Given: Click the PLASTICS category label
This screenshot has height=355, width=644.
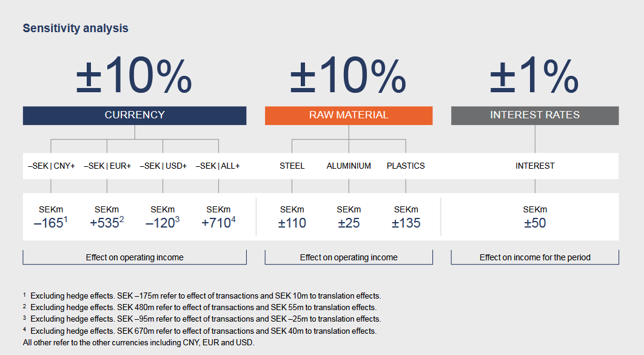Looking at the screenshot, I should point(406,166).
